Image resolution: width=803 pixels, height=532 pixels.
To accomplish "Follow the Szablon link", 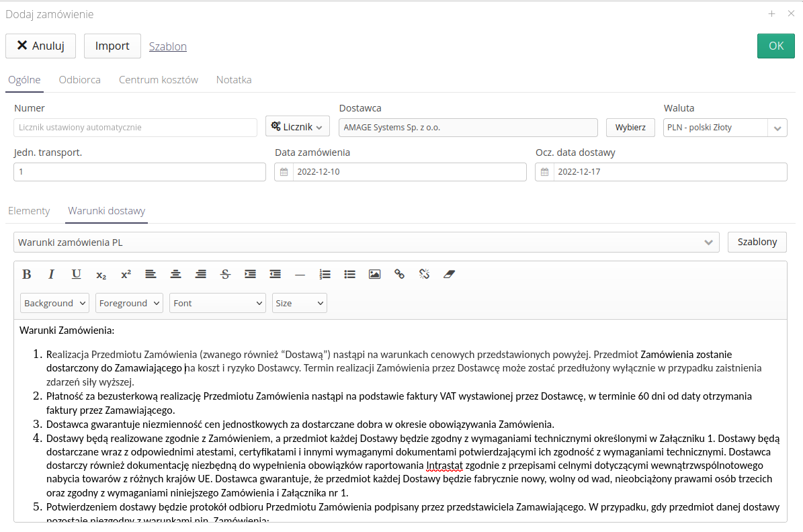I will pos(168,46).
